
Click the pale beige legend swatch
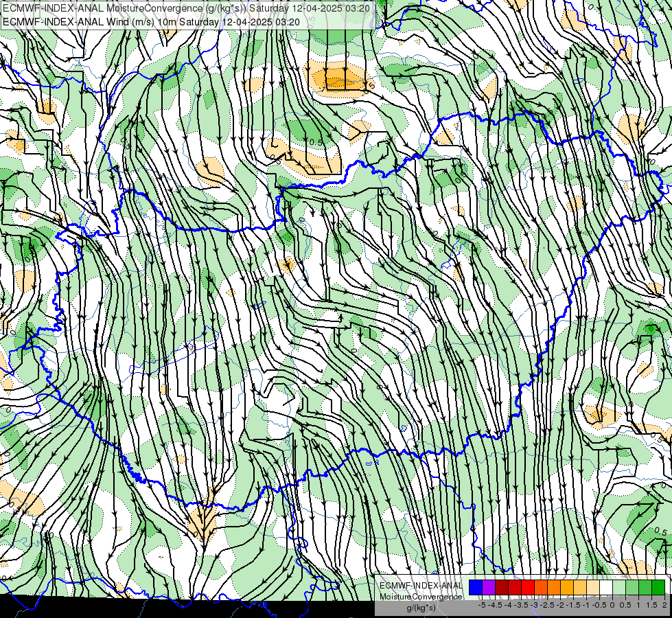(x=593, y=587)
